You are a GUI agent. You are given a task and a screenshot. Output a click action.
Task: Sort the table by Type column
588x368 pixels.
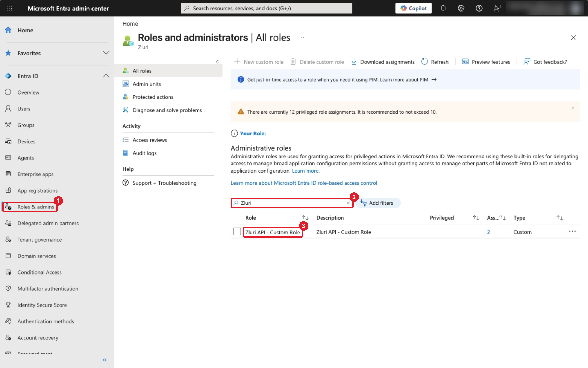560,218
